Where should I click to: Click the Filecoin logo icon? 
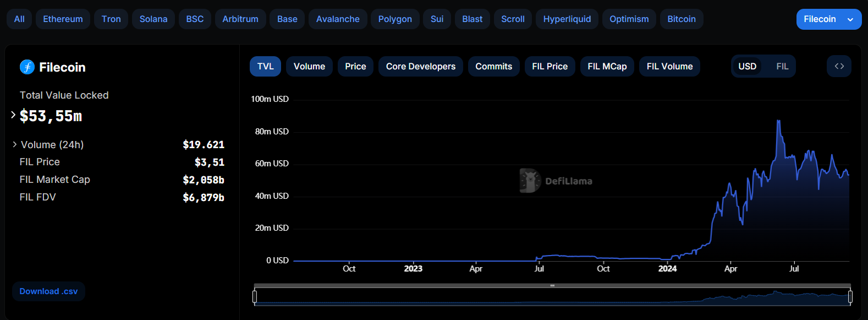(27, 67)
